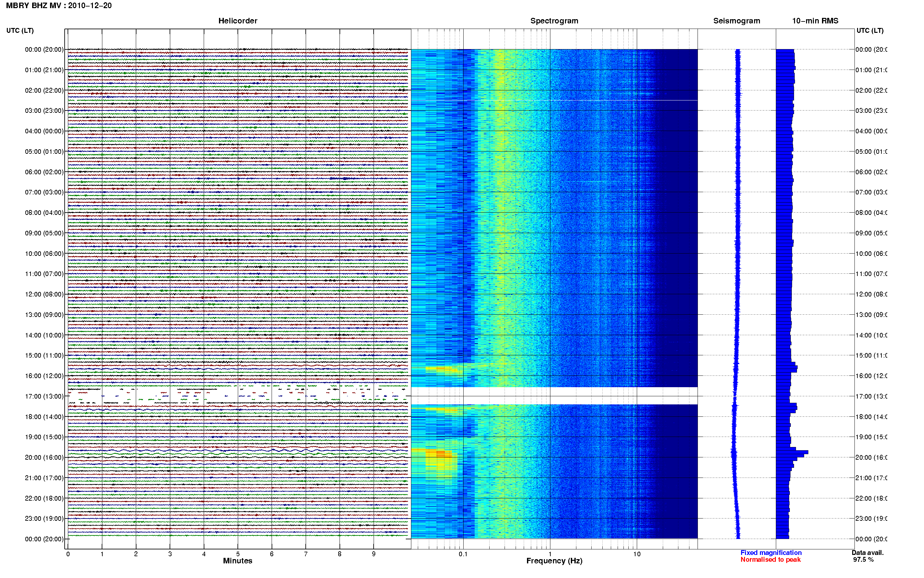The image size is (924, 578).
Task: Click the left 05:00 (01:00) time label
Action: click(x=44, y=151)
